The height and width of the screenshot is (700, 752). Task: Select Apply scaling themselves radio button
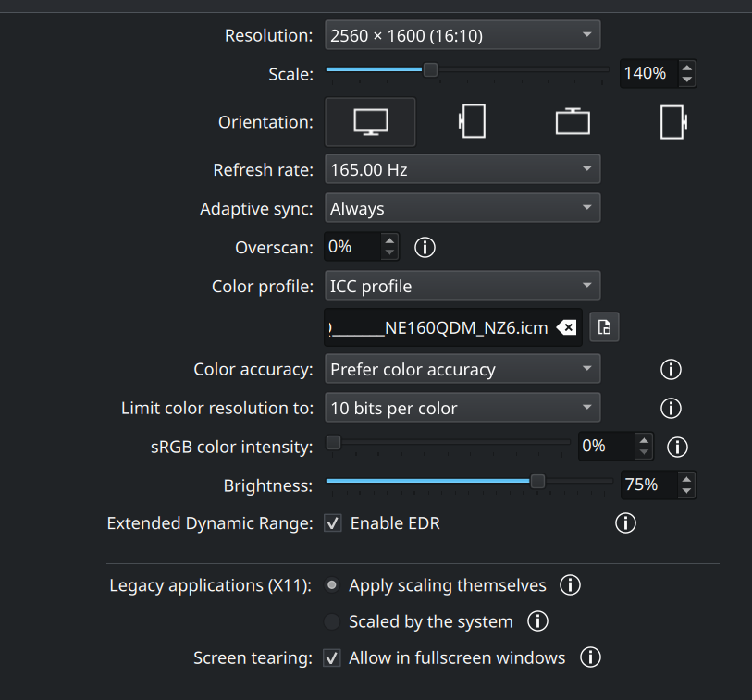332,585
